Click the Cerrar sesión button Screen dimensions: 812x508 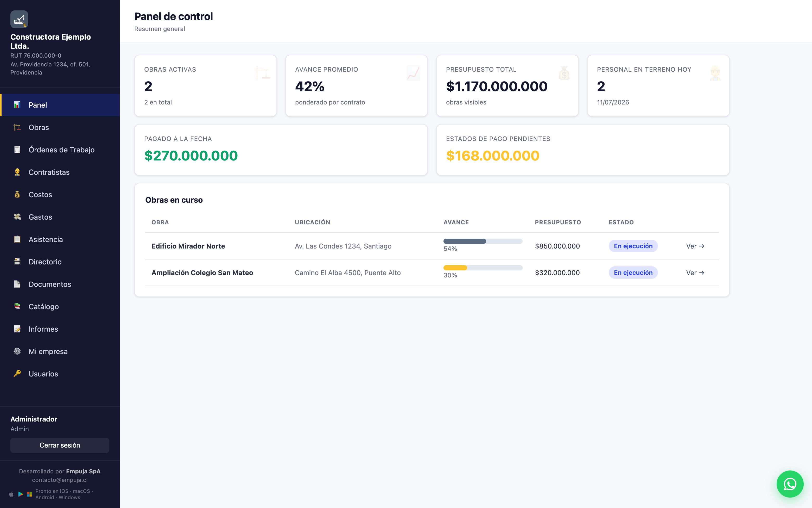point(60,445)
